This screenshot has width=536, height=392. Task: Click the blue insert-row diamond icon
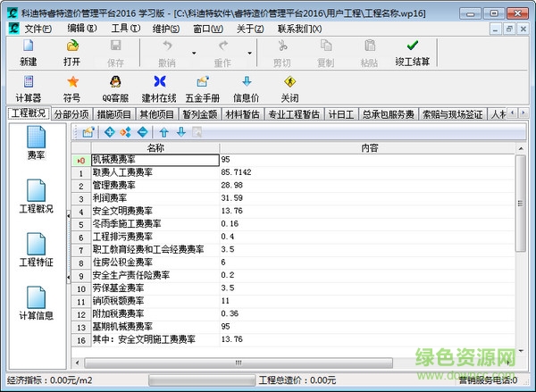(109, 132)
